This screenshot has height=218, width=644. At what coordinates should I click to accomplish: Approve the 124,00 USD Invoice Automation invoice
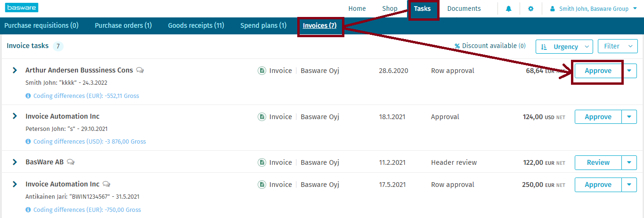click(x=598, y=117)
